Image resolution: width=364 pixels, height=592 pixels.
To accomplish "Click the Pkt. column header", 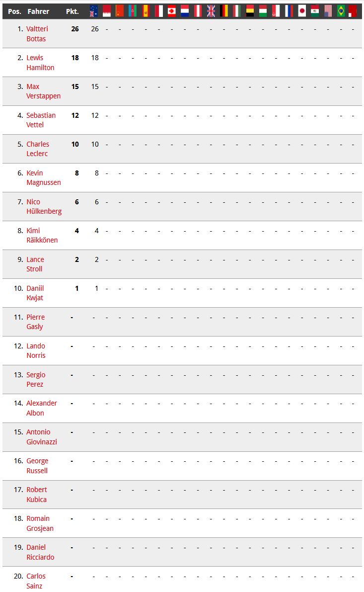I will [73, 11].
